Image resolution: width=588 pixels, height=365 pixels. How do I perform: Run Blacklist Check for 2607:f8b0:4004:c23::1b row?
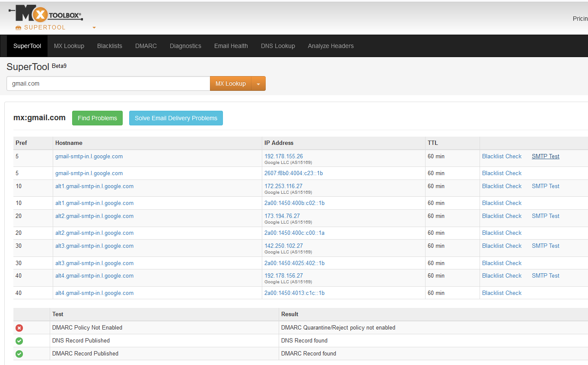502,173
